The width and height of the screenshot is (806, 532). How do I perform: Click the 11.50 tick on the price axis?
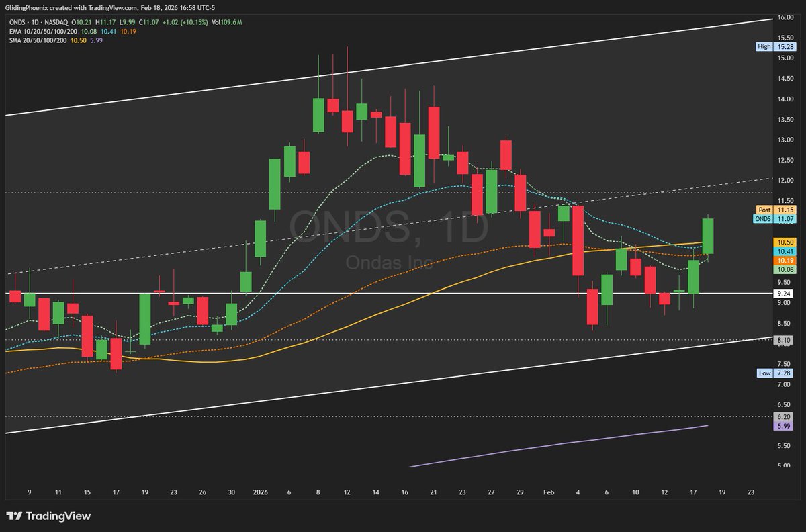click(x=785, y=201)
